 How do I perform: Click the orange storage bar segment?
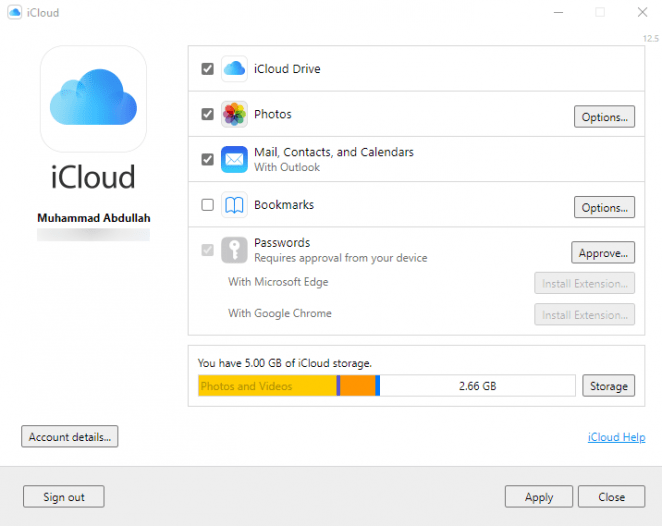coord(358,386)
